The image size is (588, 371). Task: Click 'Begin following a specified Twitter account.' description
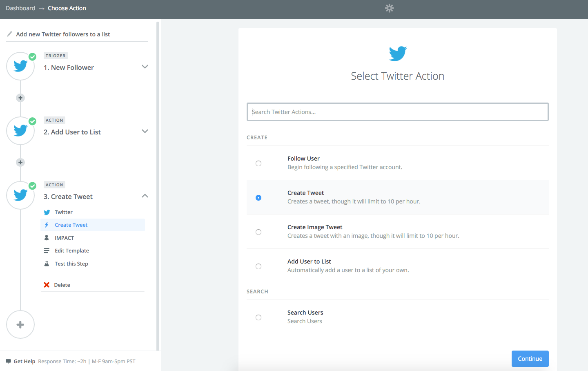coord(345,167)
